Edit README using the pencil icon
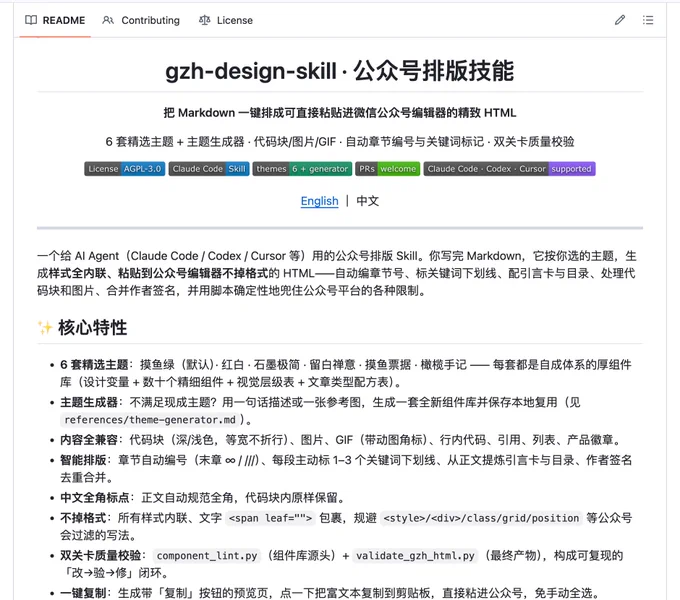Screen dimensions: 680x600 620,20
